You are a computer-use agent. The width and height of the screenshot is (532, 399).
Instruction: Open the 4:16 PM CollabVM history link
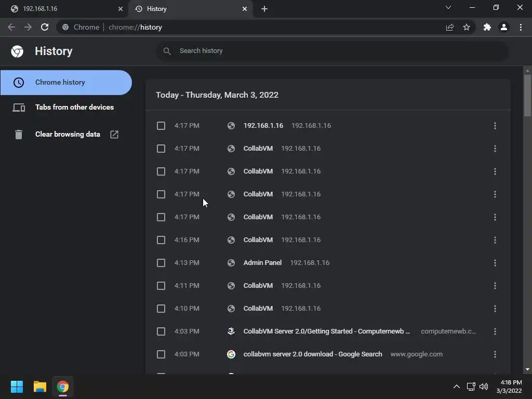258,240
